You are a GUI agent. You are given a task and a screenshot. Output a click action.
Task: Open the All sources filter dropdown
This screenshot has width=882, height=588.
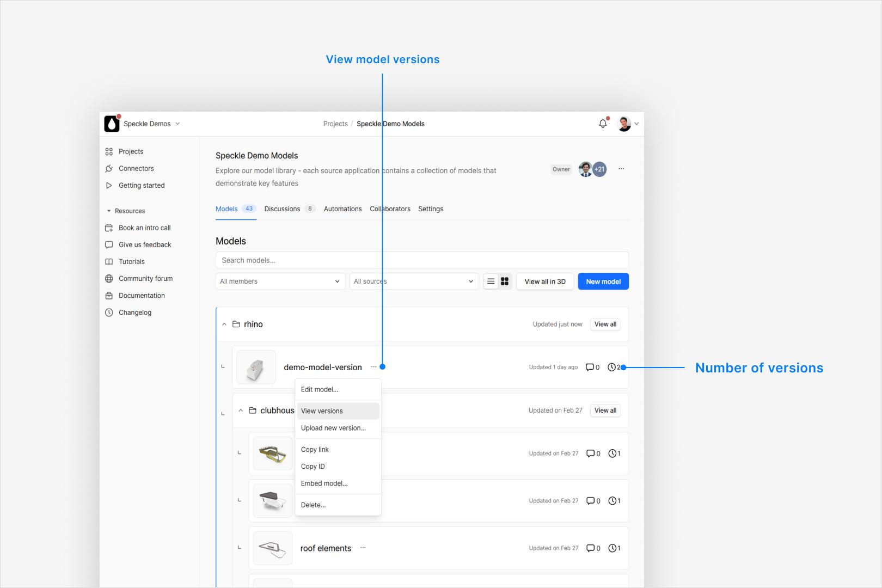(414, 281)
